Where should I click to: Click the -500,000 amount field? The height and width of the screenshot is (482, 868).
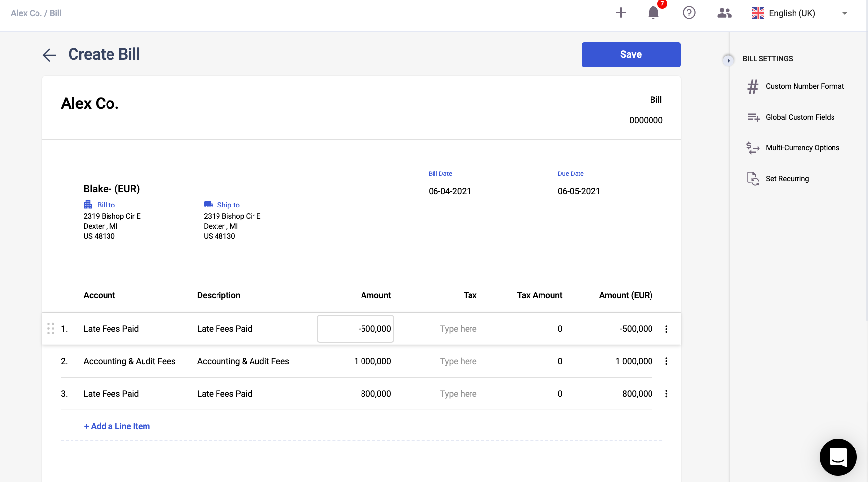pos(355,329)
